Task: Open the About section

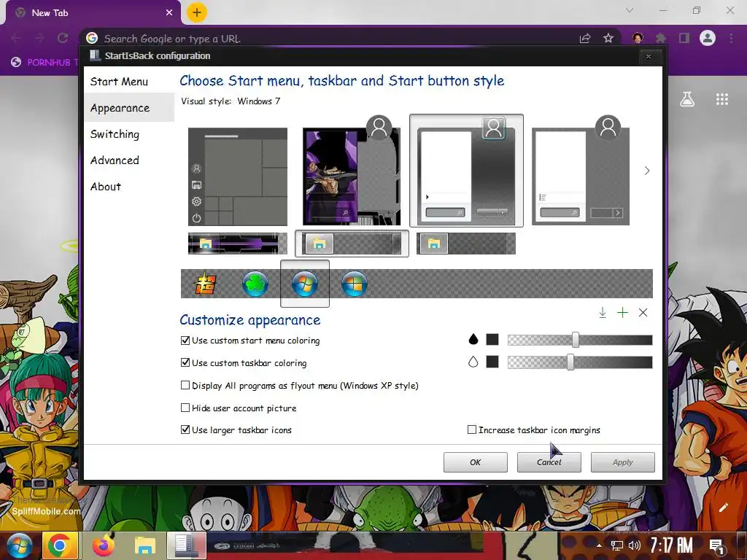Action: click(x=106, y=187)
